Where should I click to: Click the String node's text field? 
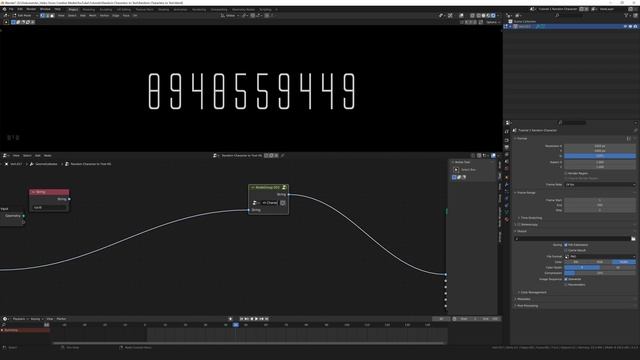pyautogui.click(x=49, y=207)
